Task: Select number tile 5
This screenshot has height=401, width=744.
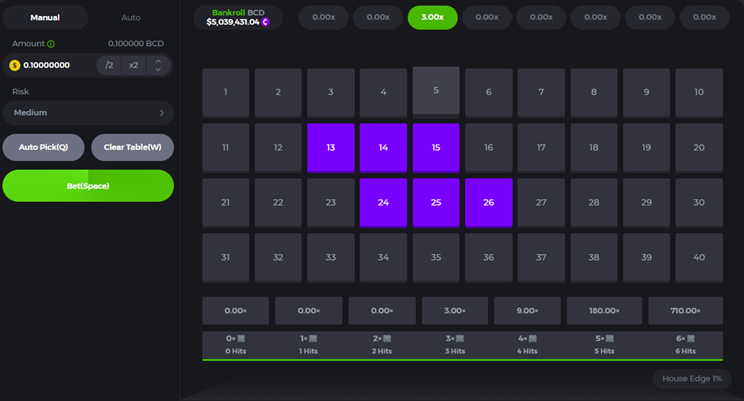Action: (x=436, y=90)
